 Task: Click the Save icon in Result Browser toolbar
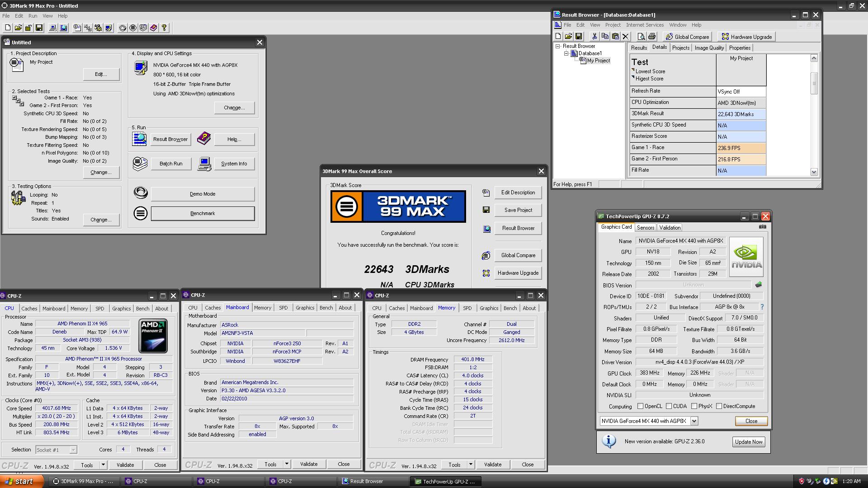pyautogui.click(x=579, y=37)
